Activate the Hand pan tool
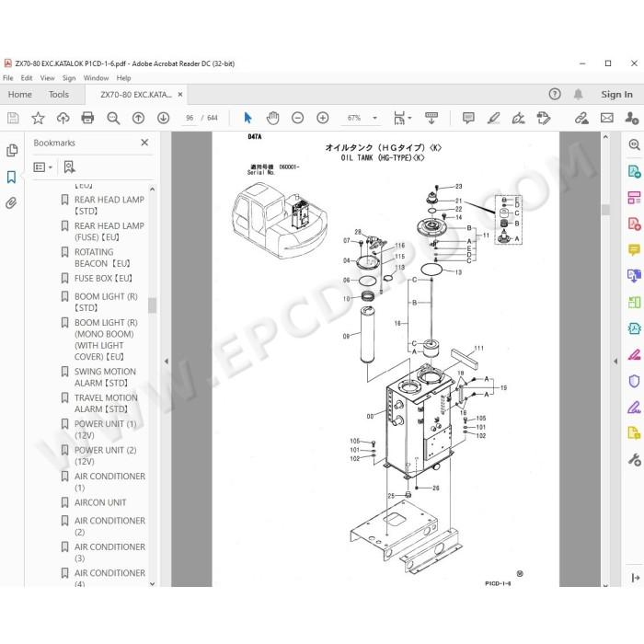 [272, 119]
